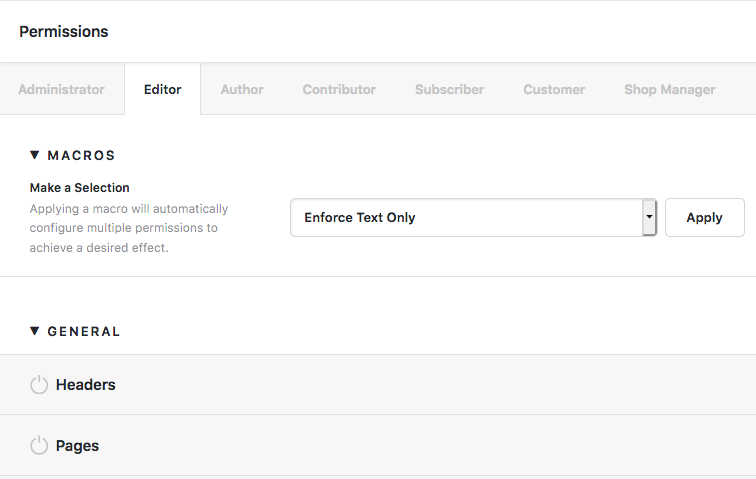This screenshot has height=479, width=756.
Task: Click the MACROS heading text
Action: (x=81, y=155)
